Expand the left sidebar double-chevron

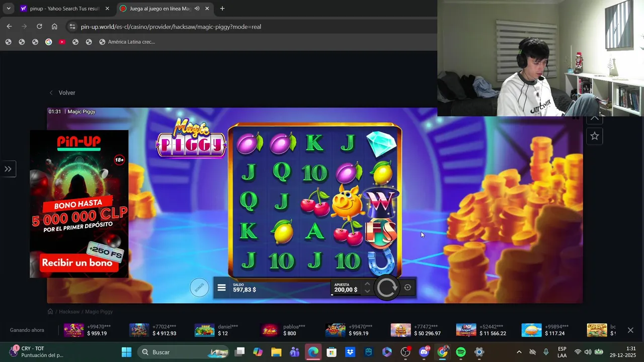(8, 169)
